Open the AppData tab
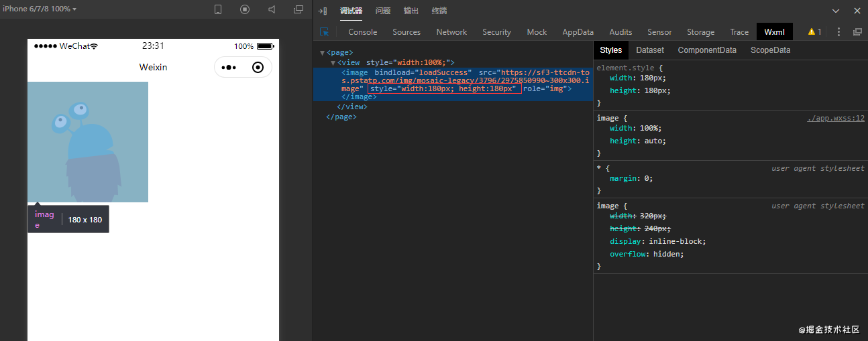 pyautogui.click(x=578, y=31)
